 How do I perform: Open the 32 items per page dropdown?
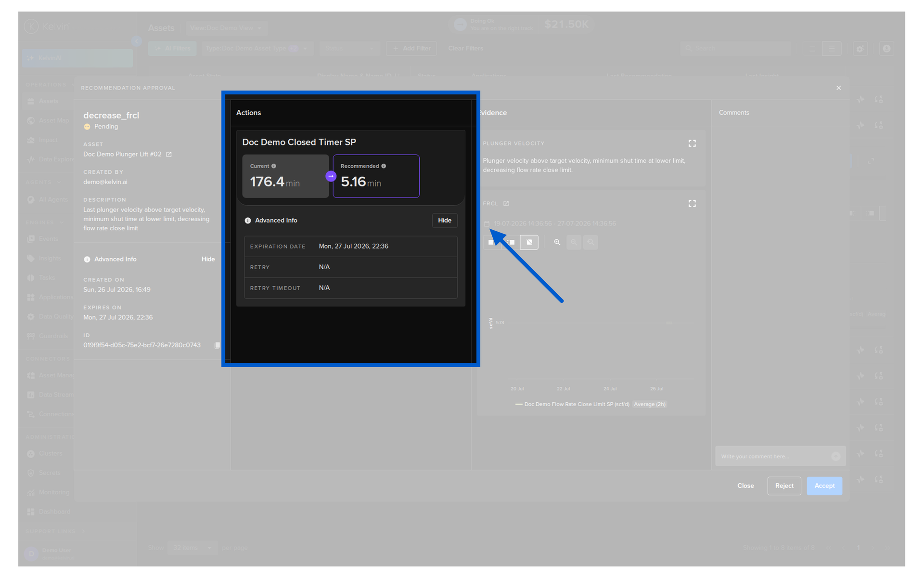pos(192,548)
